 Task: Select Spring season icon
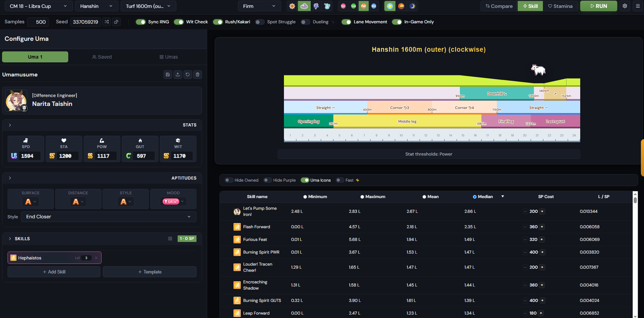click(x=343, y=6)
